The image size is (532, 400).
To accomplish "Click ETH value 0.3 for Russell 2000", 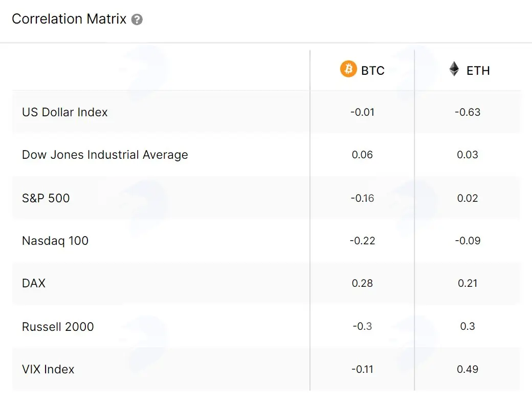I will (x=468, y=326).
